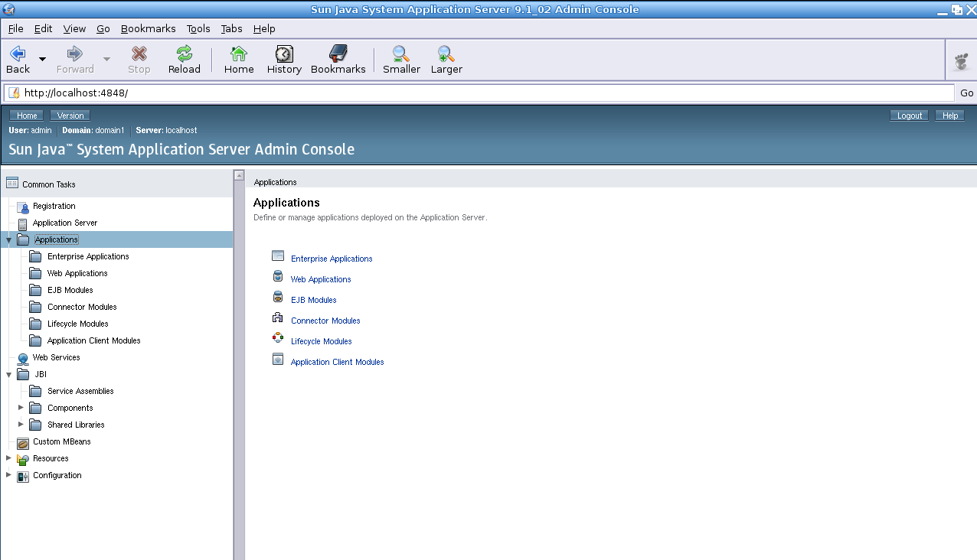Click the Version button
977x560 pixels.
[x=70, y=116]
